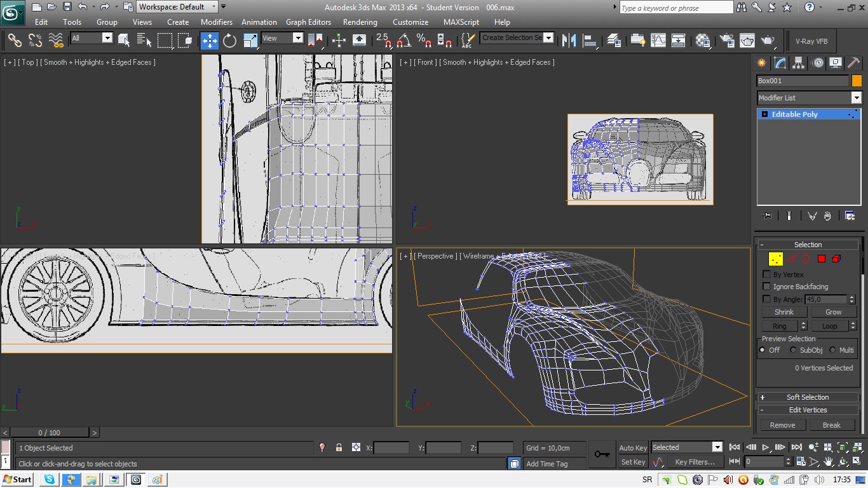The height and width of the screenshot is (488, 868).
Task: Open Render Setup teapot icon
Action: 726,41
